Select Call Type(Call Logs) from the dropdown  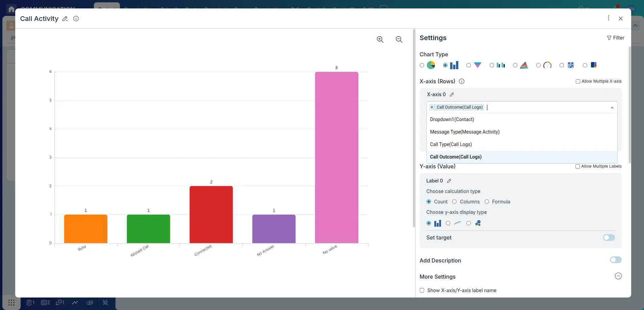click(451, 144)
